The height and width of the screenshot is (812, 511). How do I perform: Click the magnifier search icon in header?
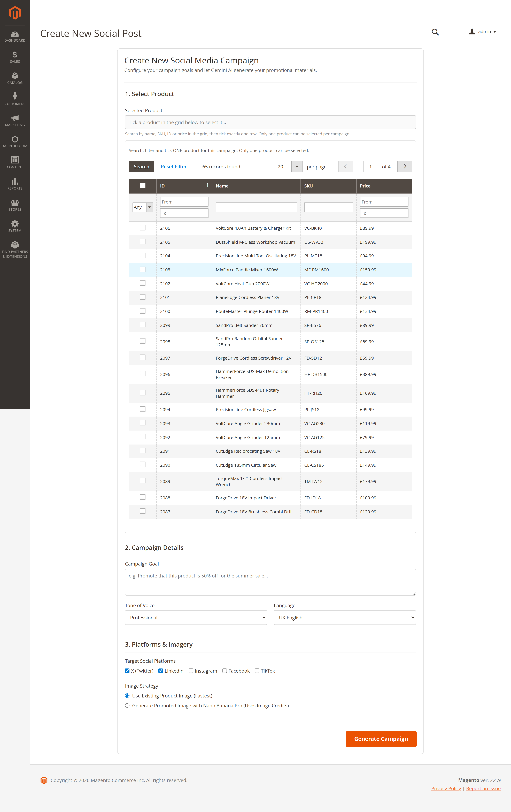coord(435,32)
